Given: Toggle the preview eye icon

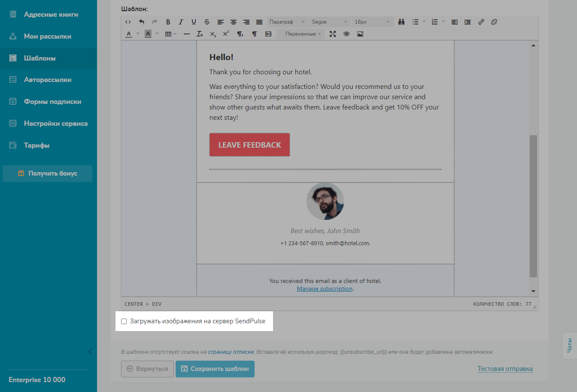Looking at the screenshot, I should click(346, 34).
